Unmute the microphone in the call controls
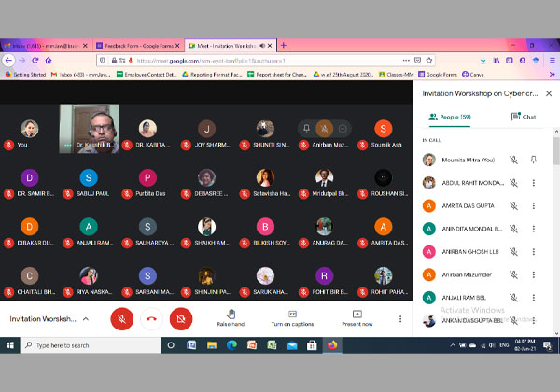The width and height of the screenshot is (560, 392). pyautogui.click(x=121, y=319)
